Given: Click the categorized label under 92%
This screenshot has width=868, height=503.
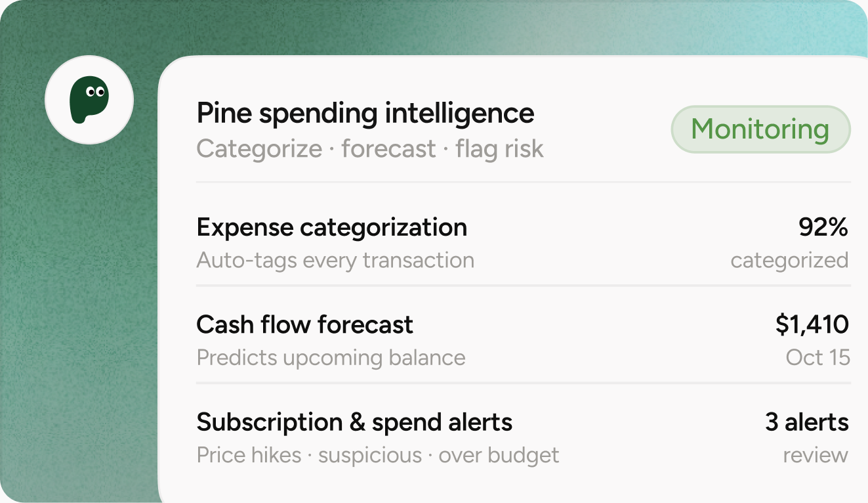Looking at the screenshot, I should pyautogui.click(x=789, y=261).
